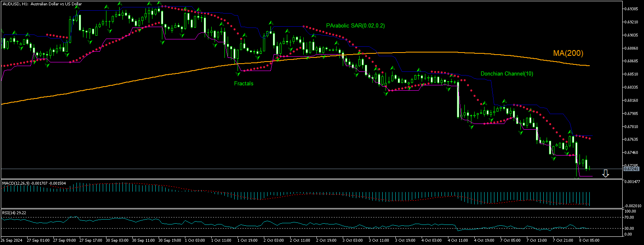Click the MACD scale value -0.002010

pyautogui.click(x=633, y=206)
